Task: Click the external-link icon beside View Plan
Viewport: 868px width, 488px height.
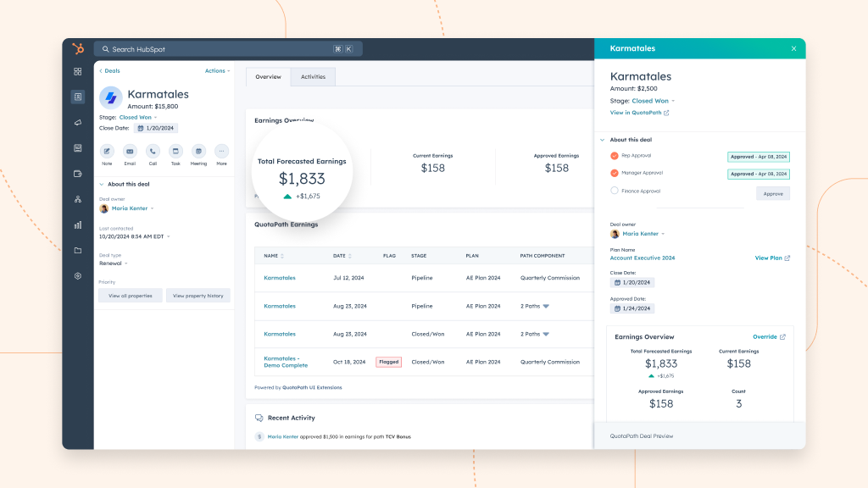Action: 787,258
